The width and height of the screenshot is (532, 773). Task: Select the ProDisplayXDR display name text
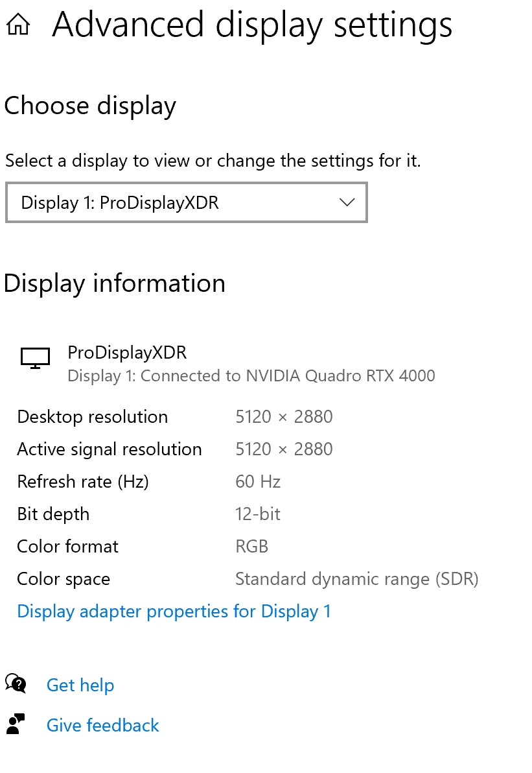click(x=127, y=353)
